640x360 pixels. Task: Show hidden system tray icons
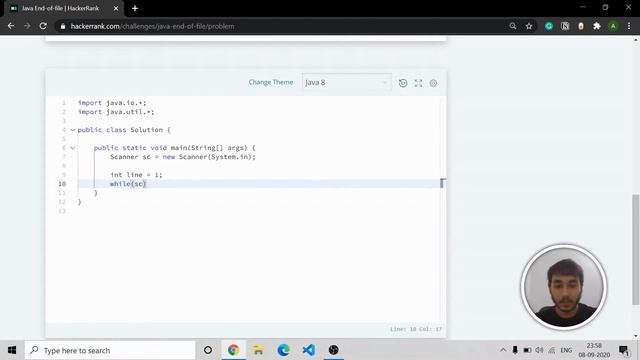pyautogui.click(x=503, y=350)
